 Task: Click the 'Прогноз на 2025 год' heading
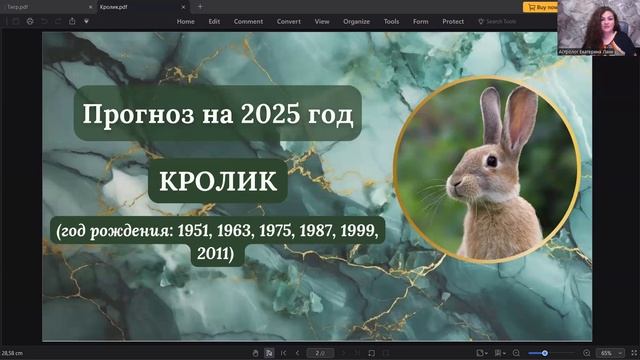pos(218,114)
